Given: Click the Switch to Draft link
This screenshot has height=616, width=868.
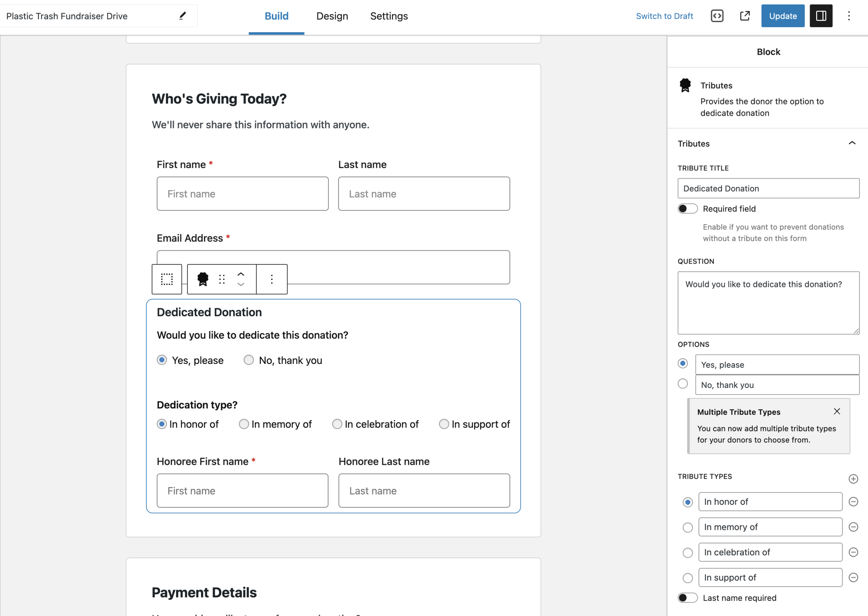Looking at the screenshot, I should [665, 16].
